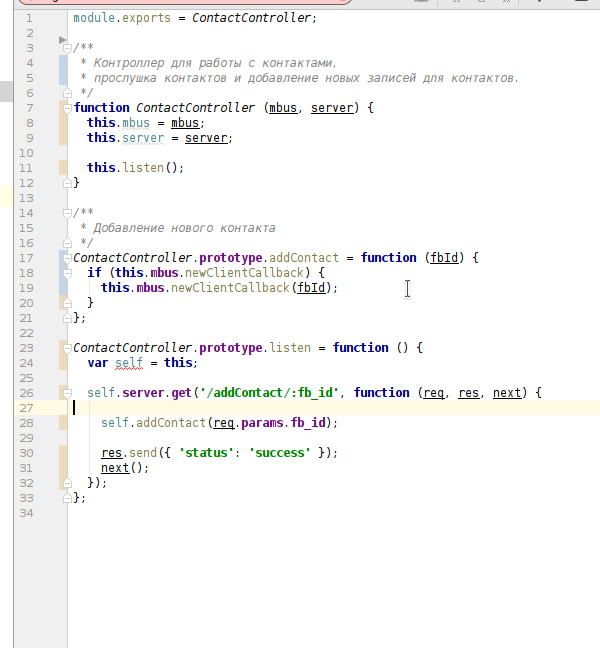
Task: Click the fold-end marker at line 12
Action: click(x=67, y=183)
